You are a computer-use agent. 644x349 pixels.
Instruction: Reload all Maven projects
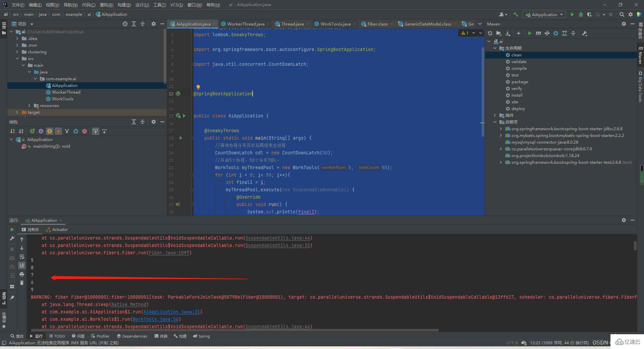point(490,33)
